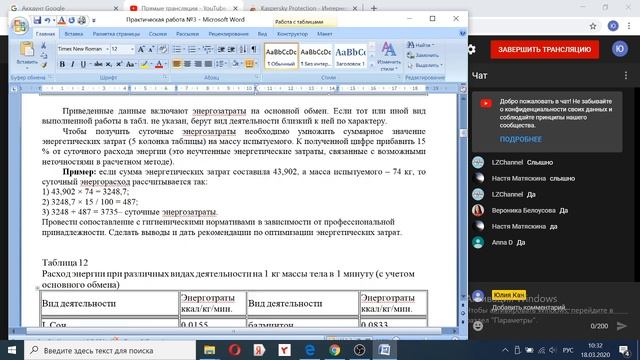Switch to the Рассылки ribbon tab
The image size is (640, 360).
[187, 34]
